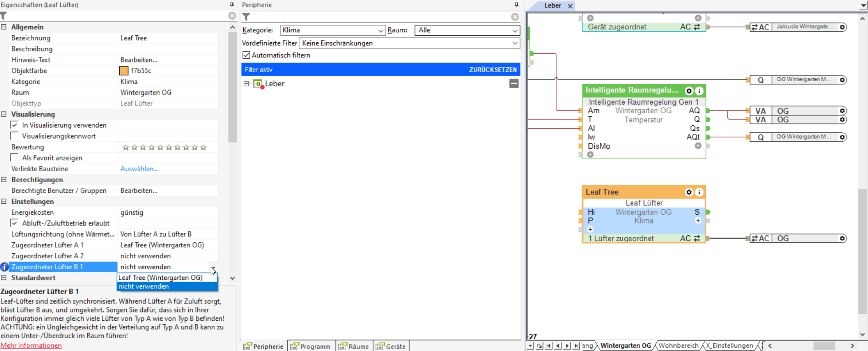Collapse the Einstellungen section
Viewport: 868px width, 351px height.
coord(4,201)
